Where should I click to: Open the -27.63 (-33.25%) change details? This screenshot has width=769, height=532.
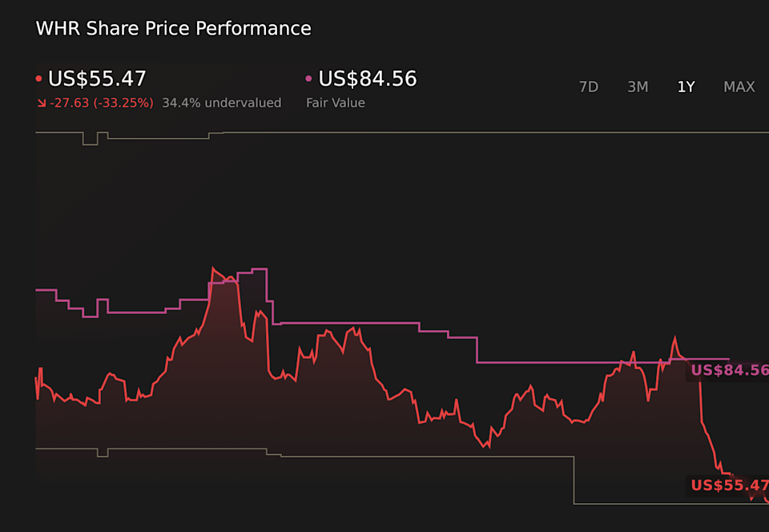click(100, 103)
